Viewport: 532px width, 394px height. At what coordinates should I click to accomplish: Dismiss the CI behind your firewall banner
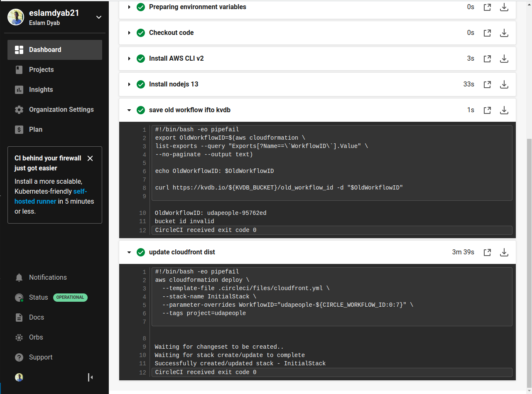[90, 158]
